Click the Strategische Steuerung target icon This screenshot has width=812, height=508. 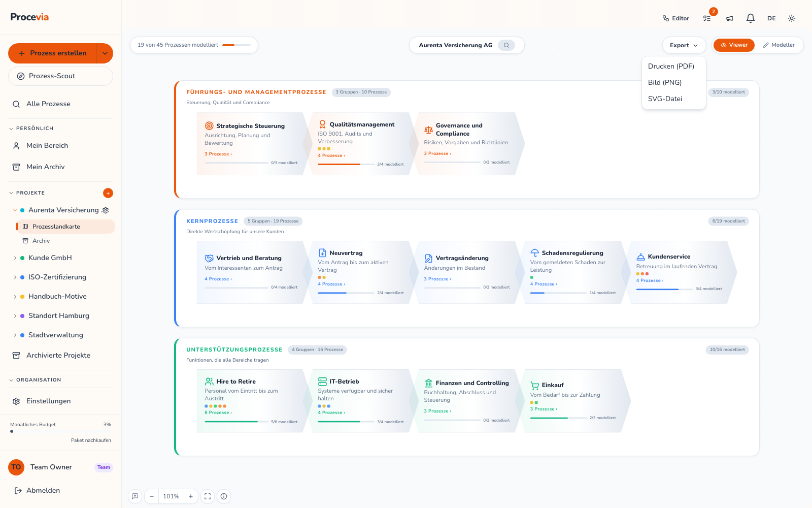point(209,126)
